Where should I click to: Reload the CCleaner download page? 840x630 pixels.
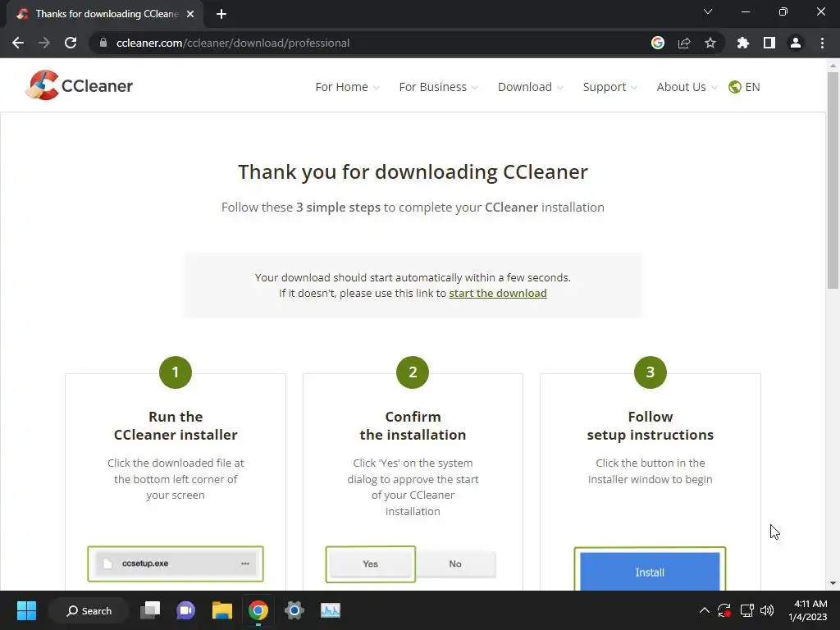[x=71, y=43]
